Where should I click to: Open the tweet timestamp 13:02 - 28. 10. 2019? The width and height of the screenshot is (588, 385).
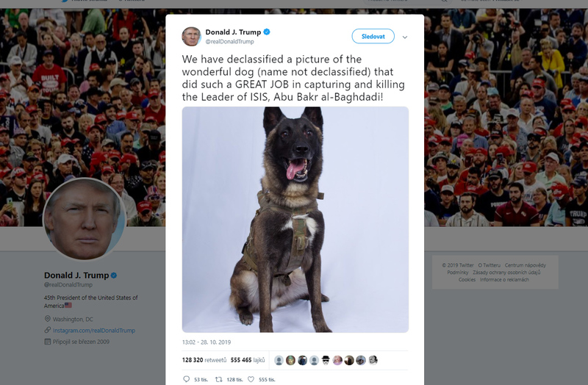tap(207, 342)
